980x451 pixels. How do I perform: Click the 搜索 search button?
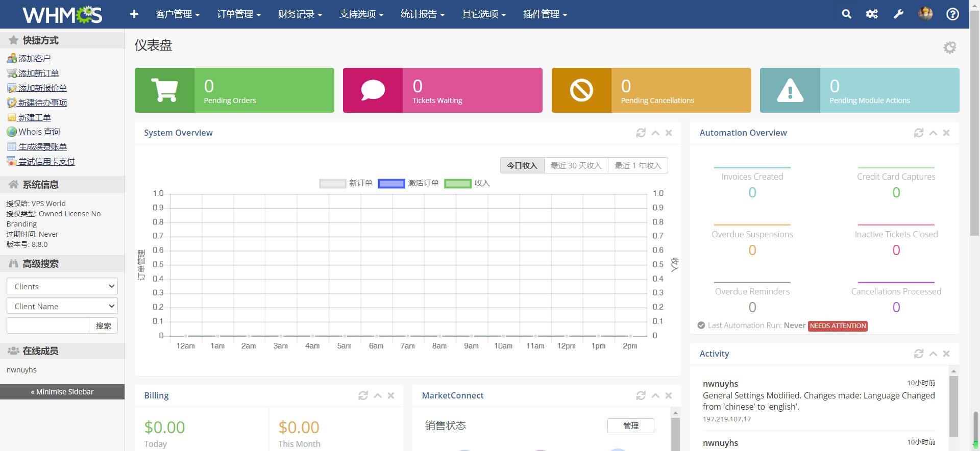[x=104, y=325]
